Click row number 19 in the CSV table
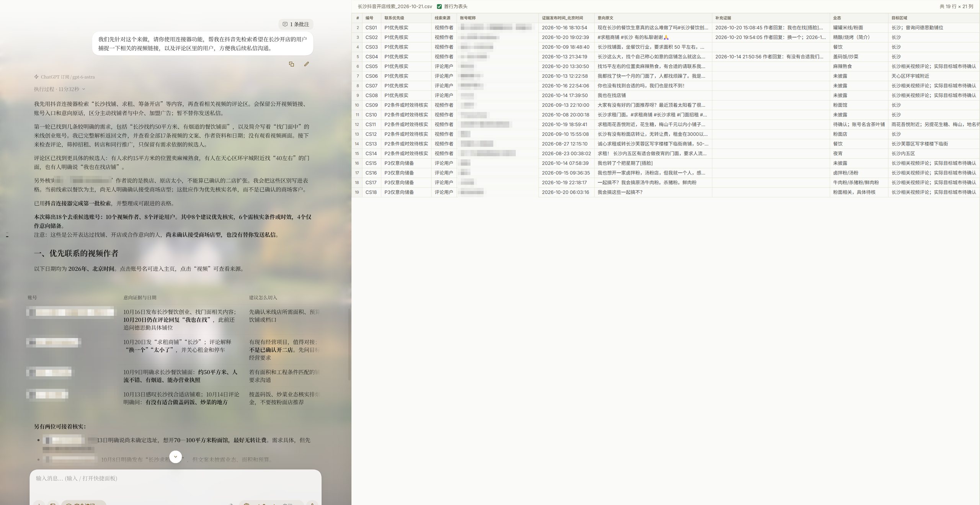Viewport: 980px width, 505px height. [357, 192]
